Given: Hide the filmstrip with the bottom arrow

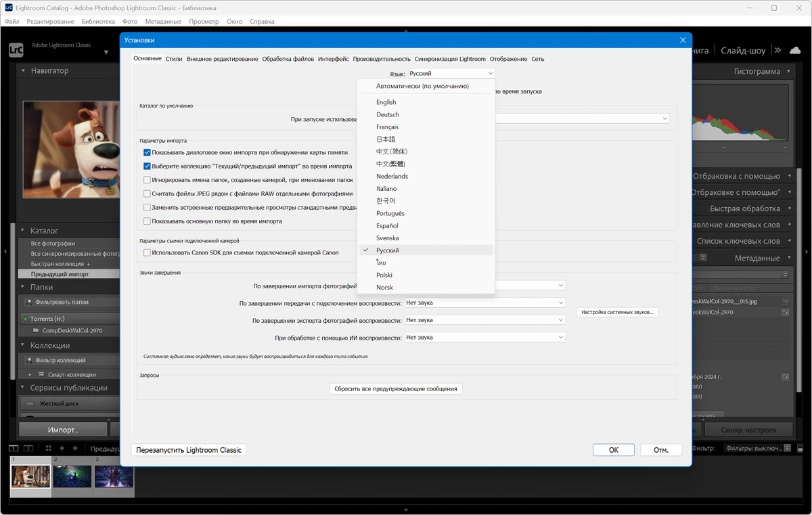Looking at the screenshot, I should pos(406,510).
